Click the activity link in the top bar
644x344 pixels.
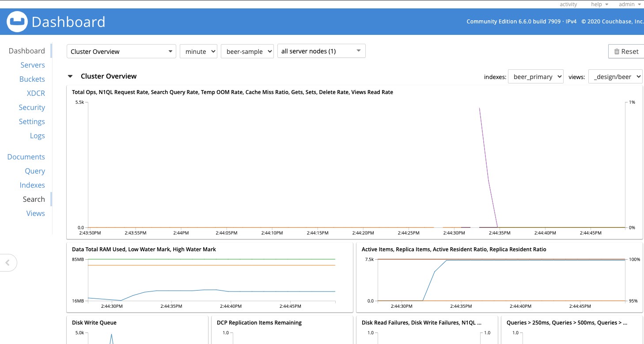pos(568,4)
